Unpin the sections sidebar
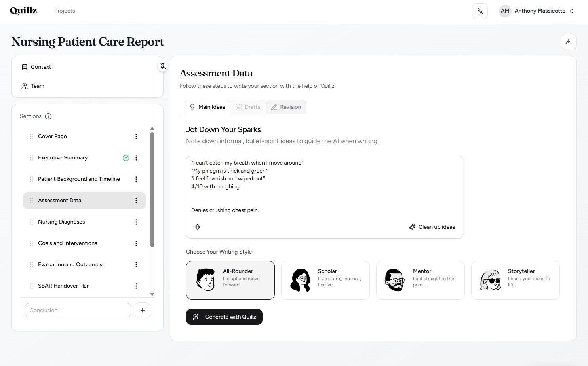Viewport: 588px width, 366px height. tap(163, 66)
